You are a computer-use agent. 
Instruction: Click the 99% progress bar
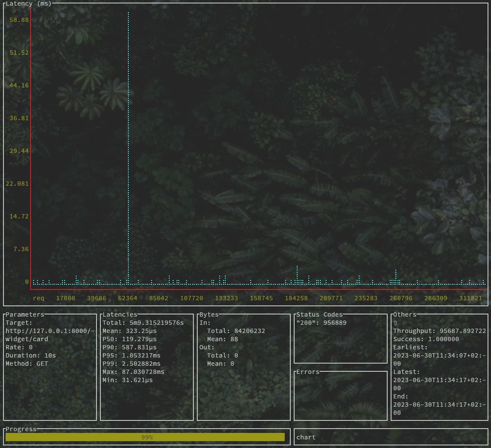145,437
